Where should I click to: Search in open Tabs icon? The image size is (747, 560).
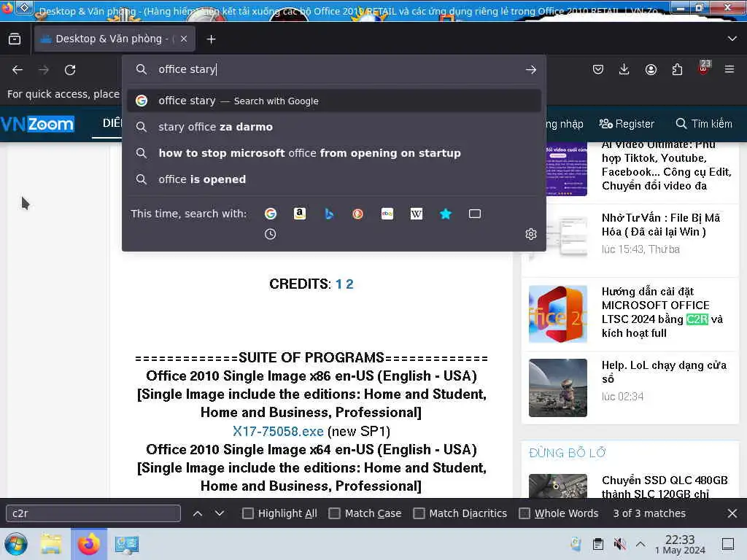coord(474,214)
